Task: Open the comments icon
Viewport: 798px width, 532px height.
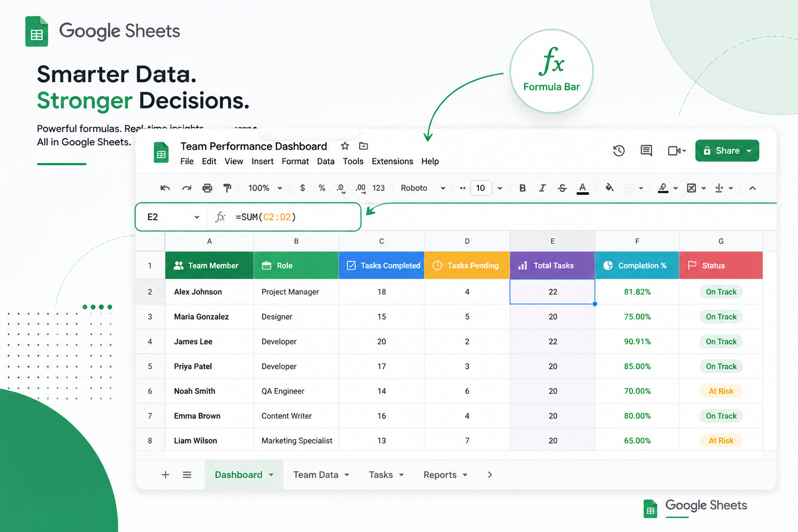Action: [x=646, y=151]
